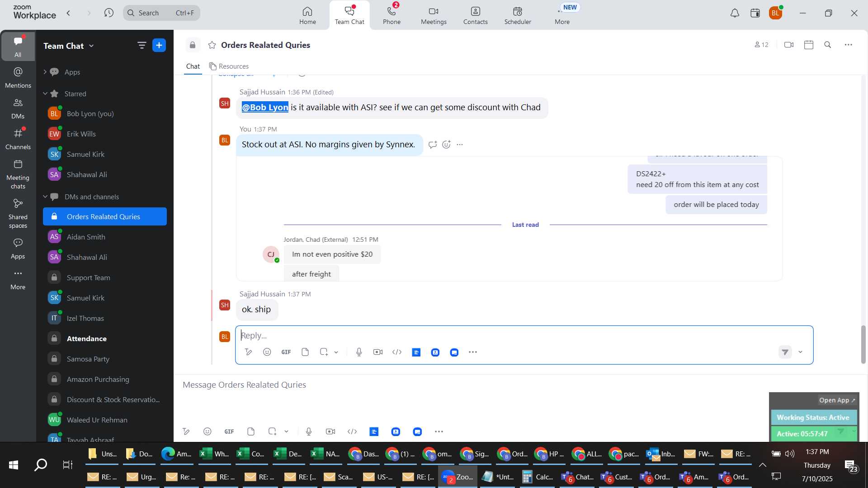Open the notifications bell icon
The width and height of the screenshot is (868, 488).
click(735, 13)
